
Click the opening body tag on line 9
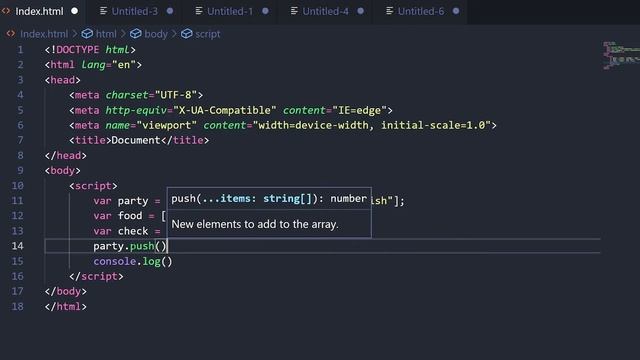[63, 171]
